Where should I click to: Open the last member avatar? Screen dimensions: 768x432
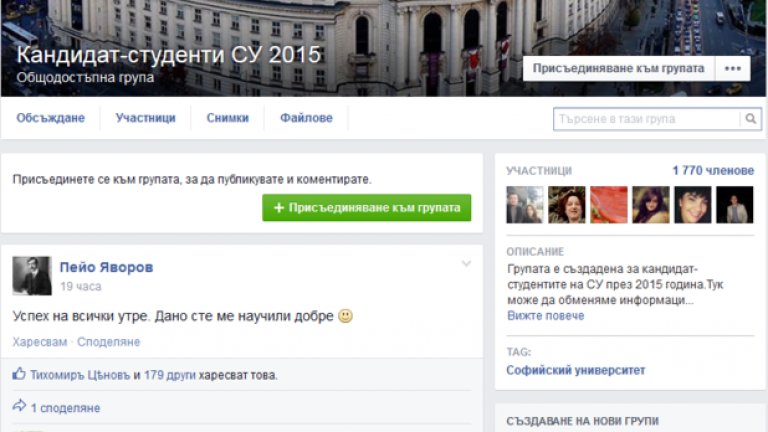tap(735, 205)
